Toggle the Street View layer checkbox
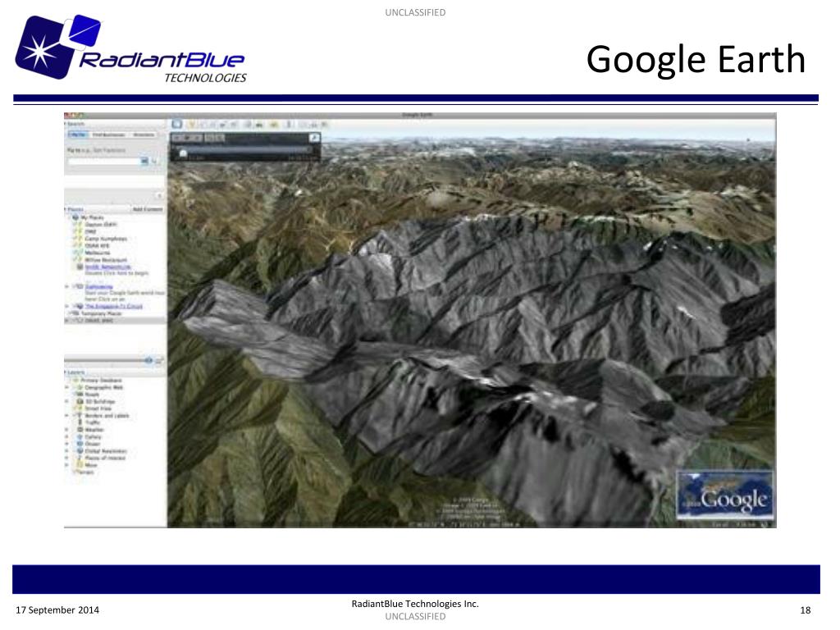Screen dimensions: 840x630 [x=74, y=409]
